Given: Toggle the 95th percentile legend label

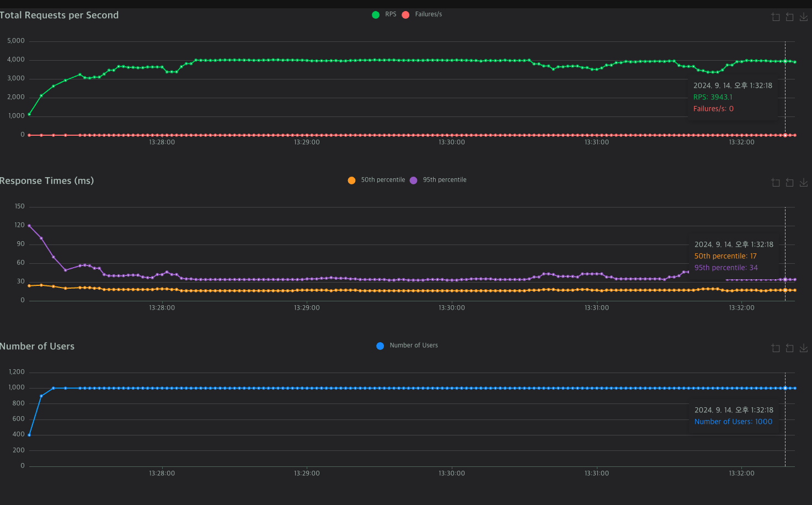Looking at the screenshot, I should click(445, 180).
